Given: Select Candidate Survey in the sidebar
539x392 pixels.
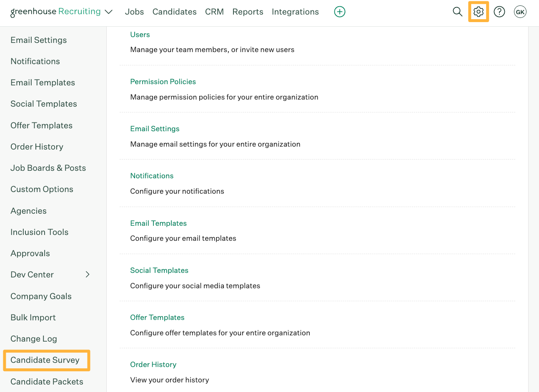Looking at the screenshot, I should click(x=45, y=360).
